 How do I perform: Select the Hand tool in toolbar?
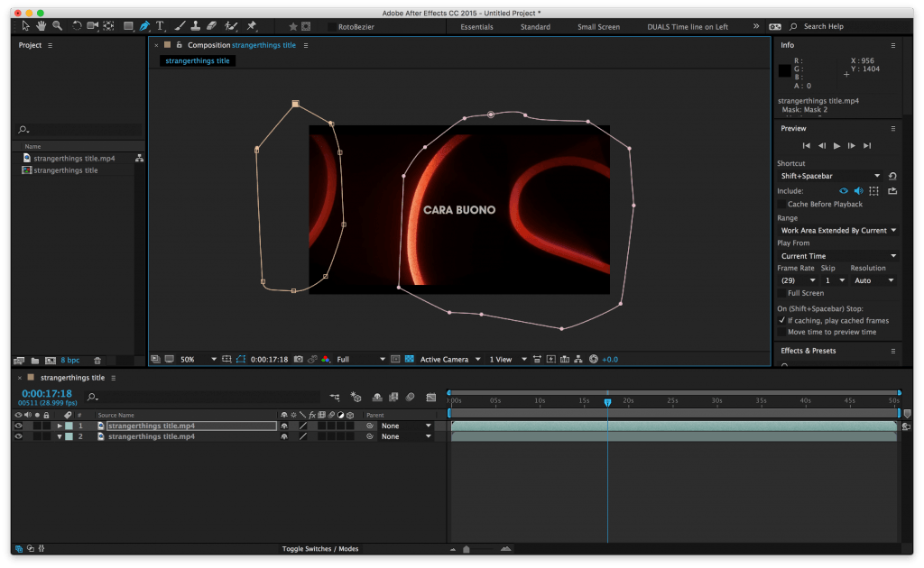(x=41, y=26)
